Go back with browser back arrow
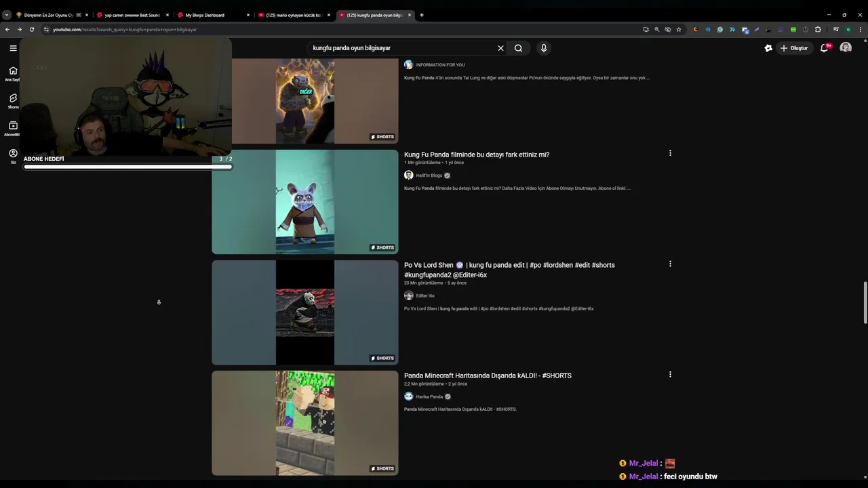868x488 pixels. pos(7,29)
